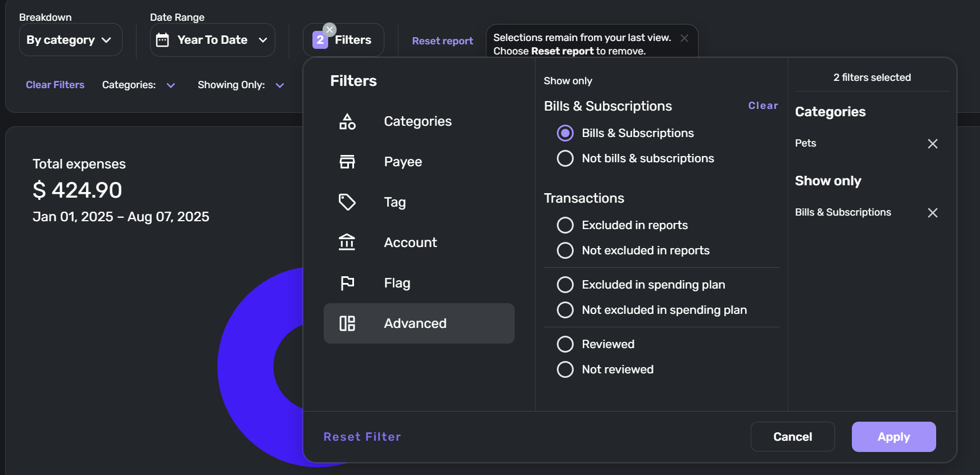Image resolution: width=980 pixels, height=475 pixels.
Task: Select Excluded in reports radio button
Action: point(565,225)
